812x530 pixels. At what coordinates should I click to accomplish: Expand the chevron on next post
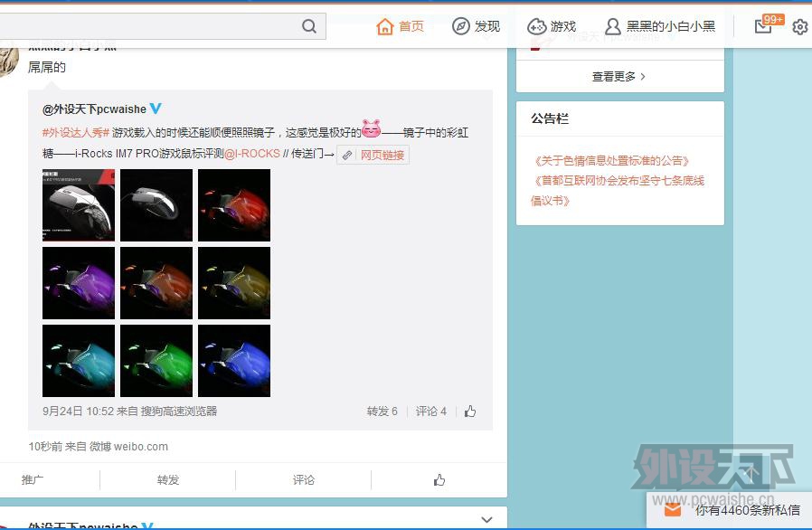(486, 520)
